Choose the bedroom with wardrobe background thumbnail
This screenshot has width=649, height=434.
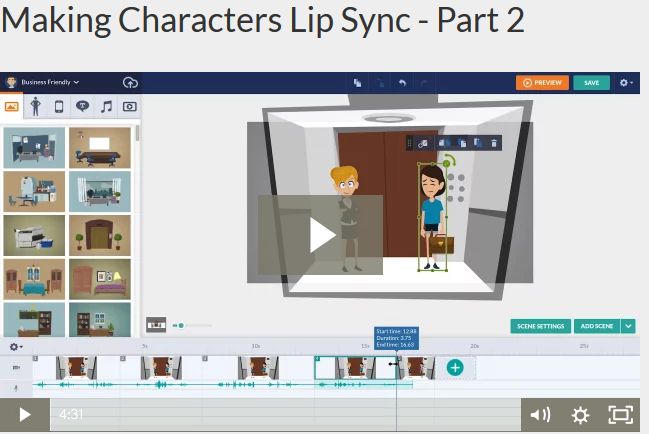[x=100, y=279]
